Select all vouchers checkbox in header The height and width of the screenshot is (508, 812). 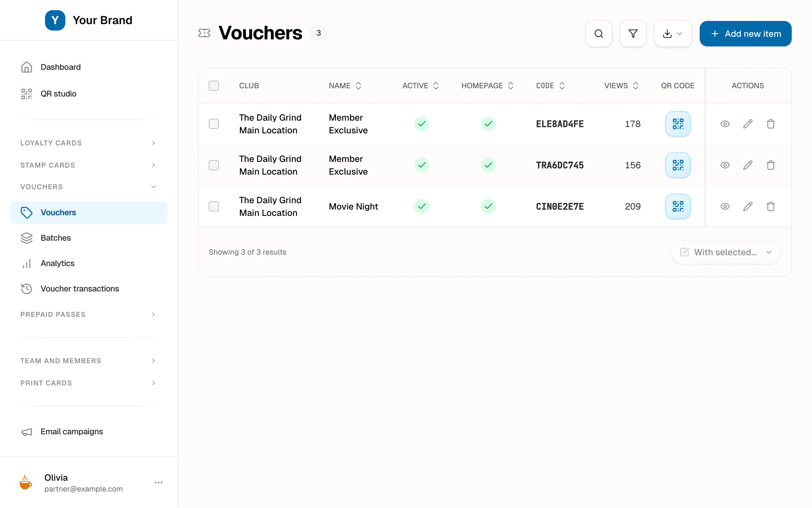pyautogui.click(x=214, y=86)
